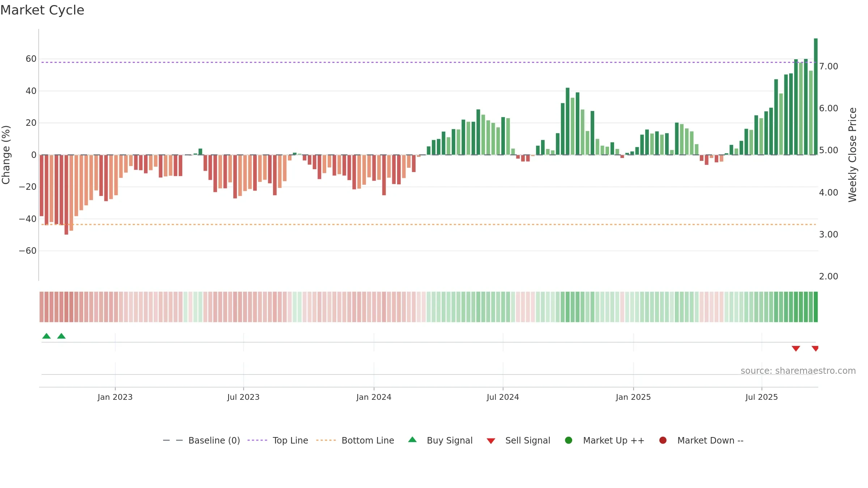Screen dimensions: 868x488
Task: Click the source: sharemaestro.com text
Action: (798, 371)
